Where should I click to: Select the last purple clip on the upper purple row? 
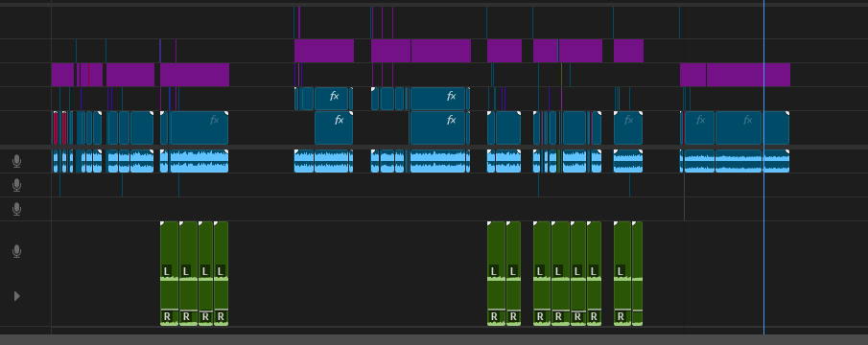[629, 50]
